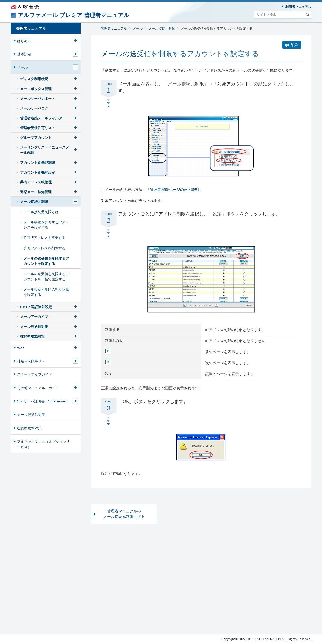Open メール接続を許可するIPアドレスを設定する
Screen dimensions: 322x644
tap(46, 225)
